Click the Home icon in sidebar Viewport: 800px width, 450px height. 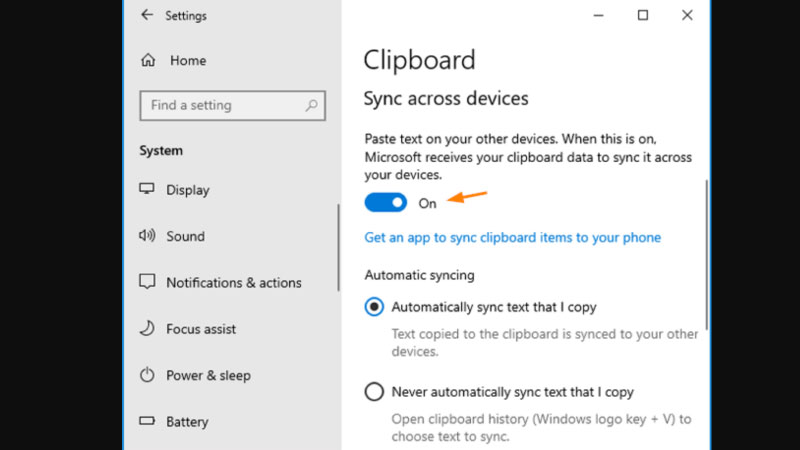pyautogui.click(x=148, y=60)
